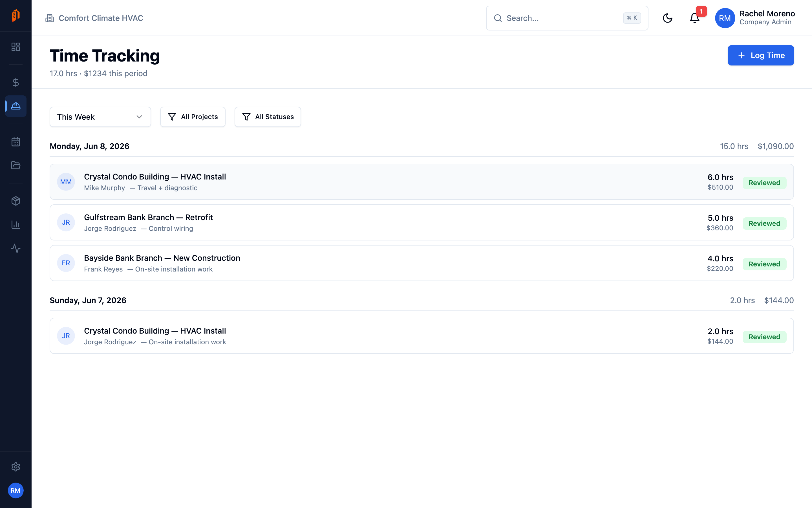812x508 pixels.
Task: Open the dashboard grid icon in sidebar
Action: [x=16, y=47]
